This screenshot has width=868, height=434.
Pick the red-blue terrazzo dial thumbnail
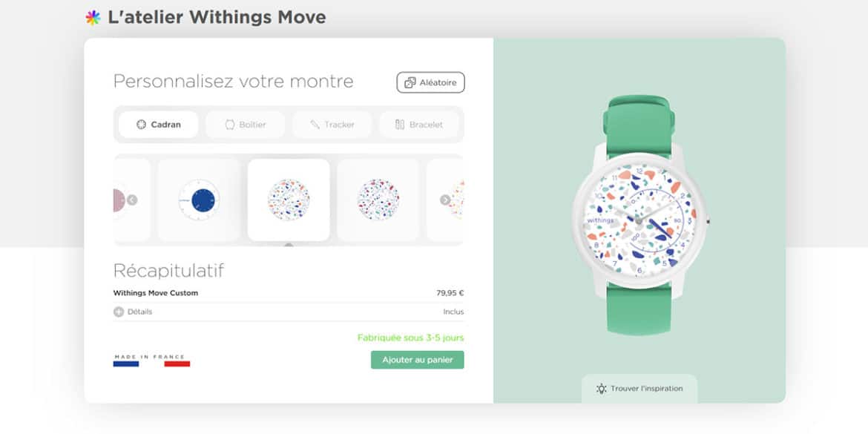click(378, 200)
